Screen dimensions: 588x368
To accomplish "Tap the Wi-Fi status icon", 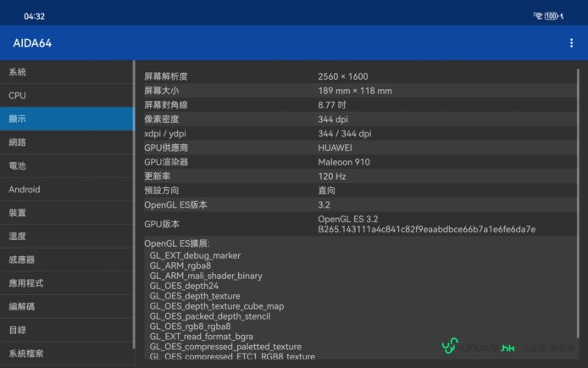I will click(538, 16).
